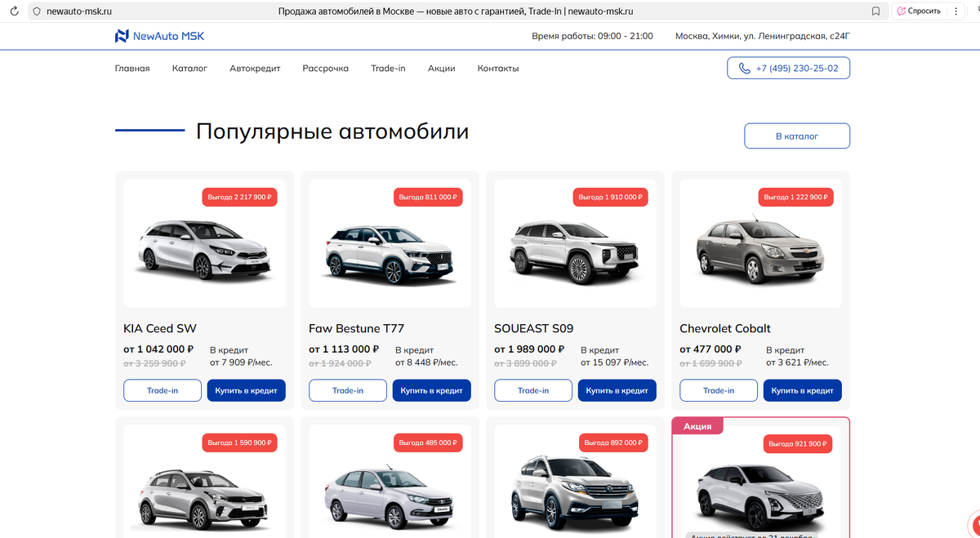The height and width of the screenshot is (538, 980).
Task: Open the Акции menu item
Action: coord(441,69)
